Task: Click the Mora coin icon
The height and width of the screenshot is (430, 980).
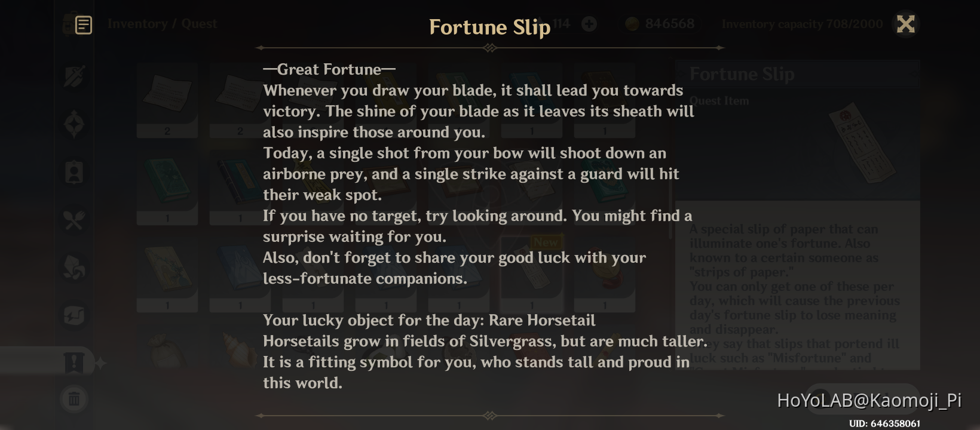Action: coord(631,23)
